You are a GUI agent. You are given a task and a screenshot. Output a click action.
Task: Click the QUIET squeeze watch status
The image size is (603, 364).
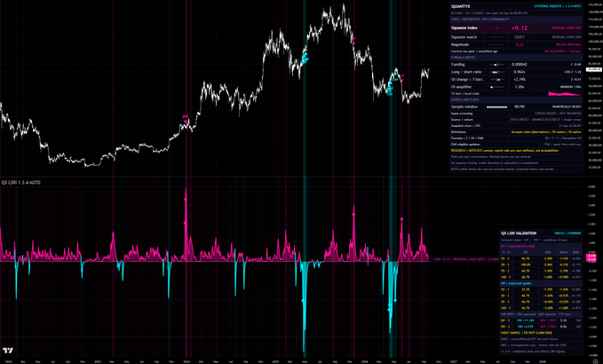point(520,37)
